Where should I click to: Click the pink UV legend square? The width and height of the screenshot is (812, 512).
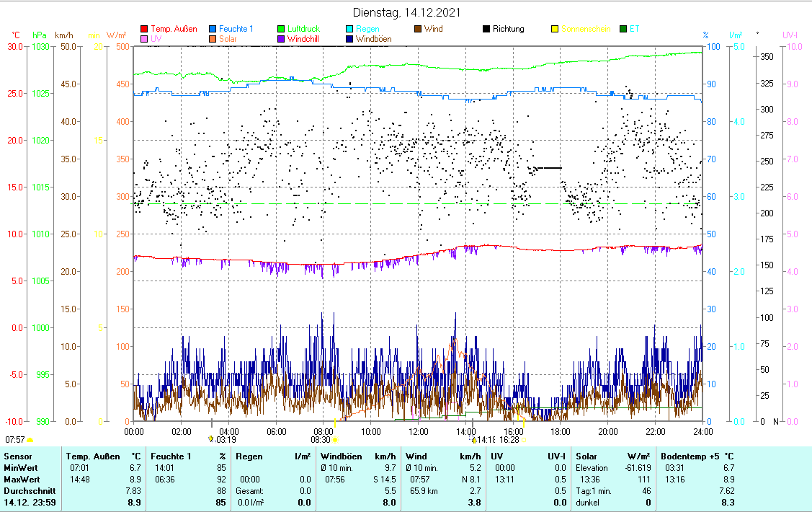pyautogui.click(x=143, y=40)
